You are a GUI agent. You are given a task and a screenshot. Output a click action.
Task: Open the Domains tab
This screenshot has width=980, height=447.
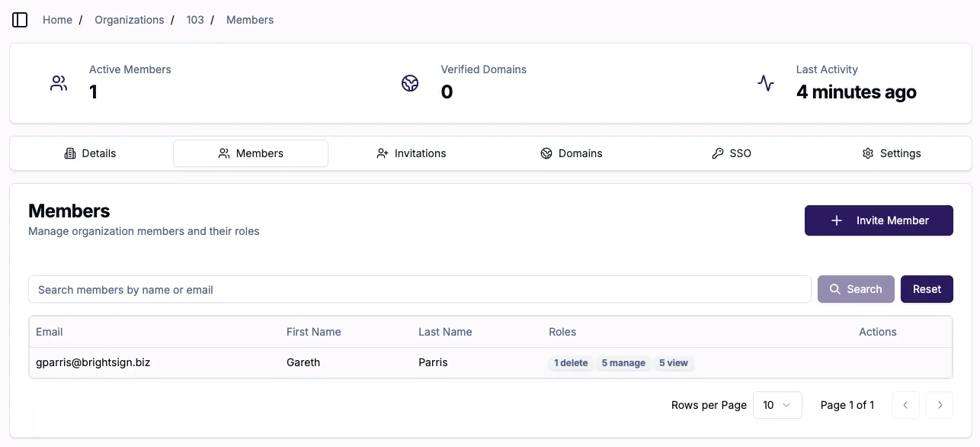572,153
